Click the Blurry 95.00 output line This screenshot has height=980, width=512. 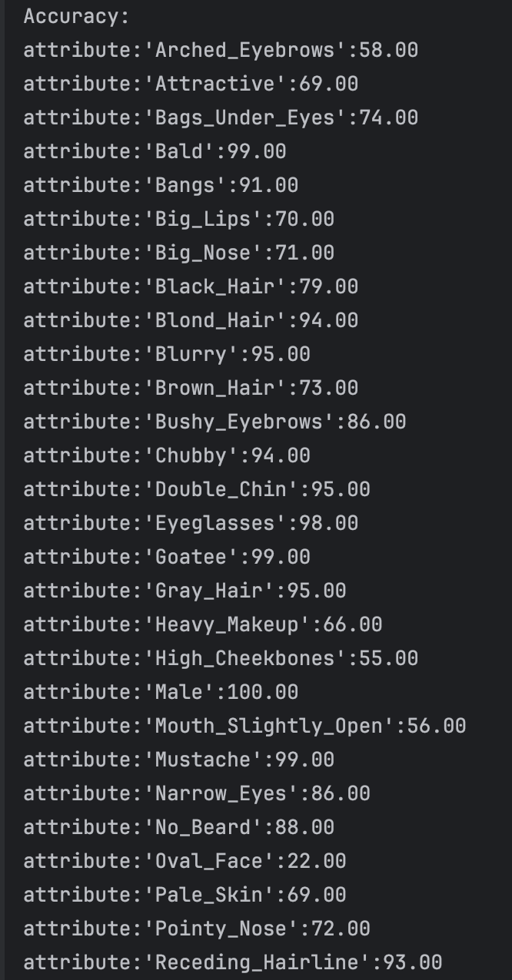[167, 354]
